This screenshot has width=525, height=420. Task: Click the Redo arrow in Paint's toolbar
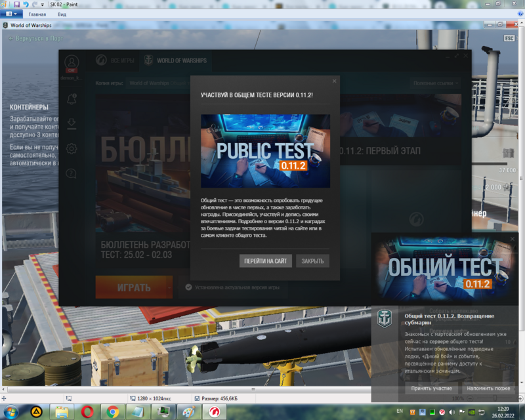pyautogui.click(x=35, y=5)
